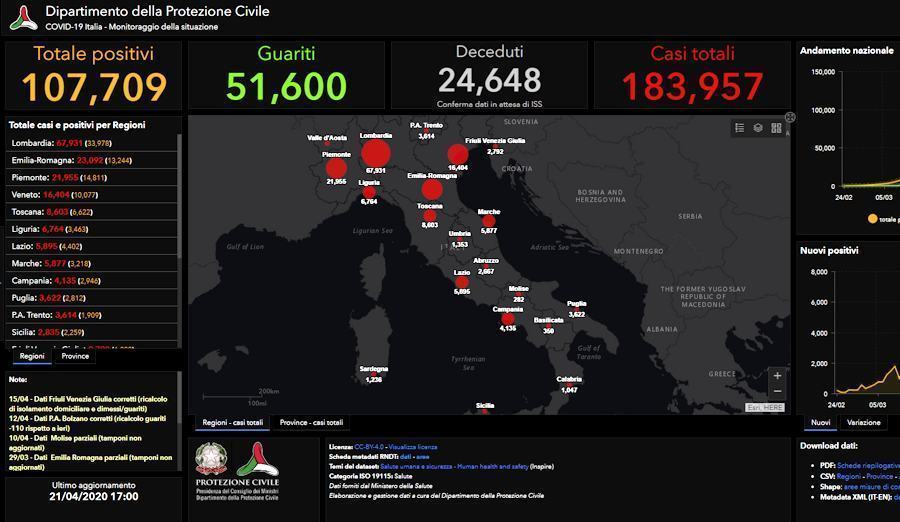Screen dimensions: 900x522
Task: Select the Regioni tab under the list
Action: [x=32, y=356]
